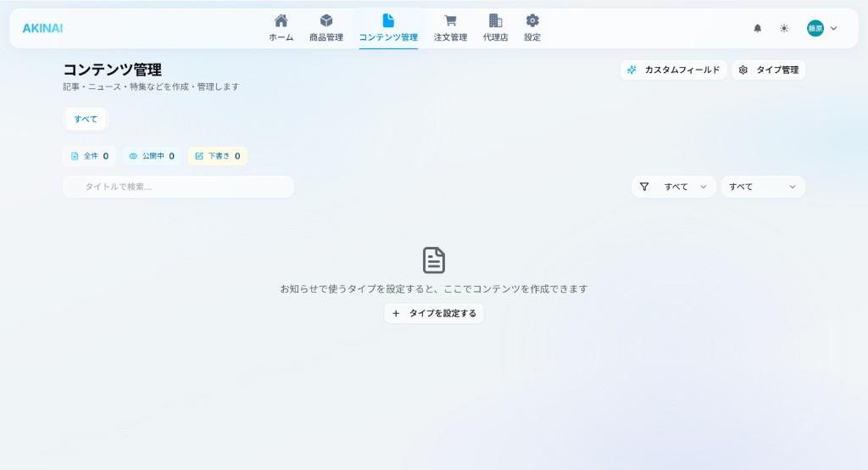
Task: Click the gear icon beside タイプ管理
Action: 743,70
